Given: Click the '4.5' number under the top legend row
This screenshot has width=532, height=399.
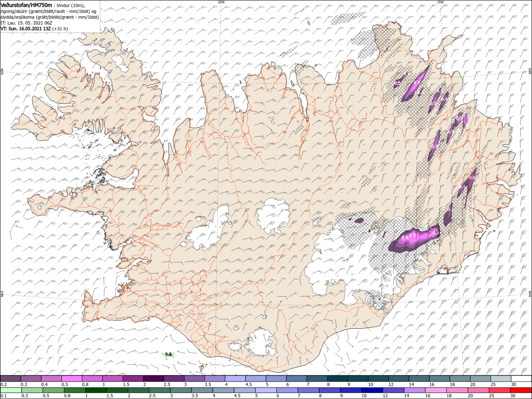Looking at the screenshot, I should point(249,384).
